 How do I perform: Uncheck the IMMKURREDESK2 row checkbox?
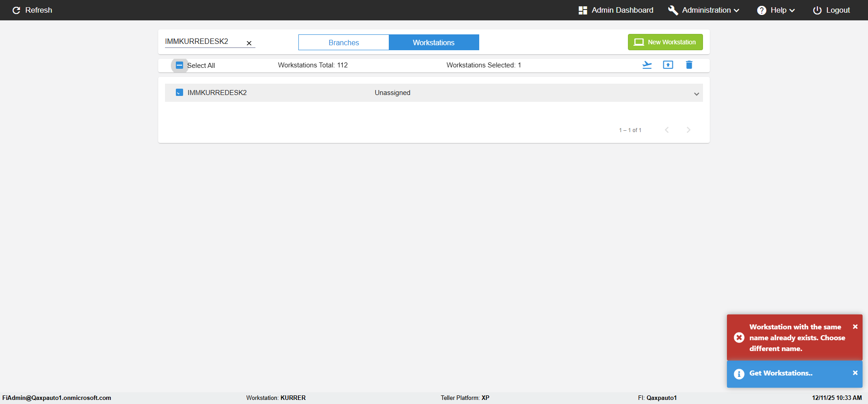pos(179,92)
